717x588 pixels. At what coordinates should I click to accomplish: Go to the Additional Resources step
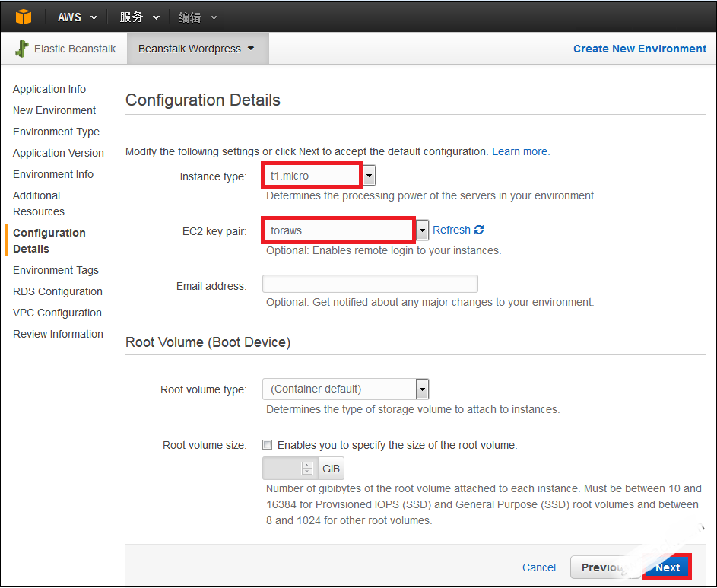39,204
